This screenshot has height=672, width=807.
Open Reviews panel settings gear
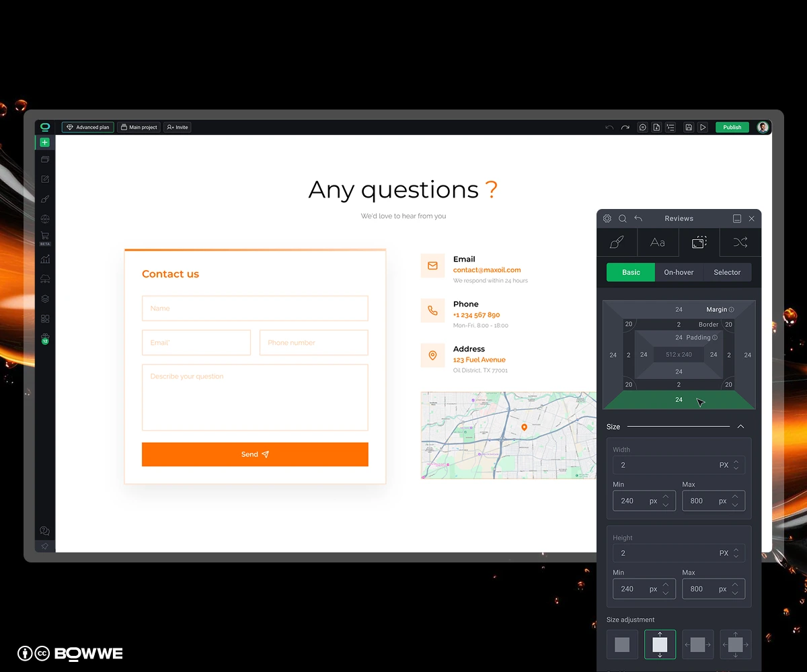pos(607,218)
